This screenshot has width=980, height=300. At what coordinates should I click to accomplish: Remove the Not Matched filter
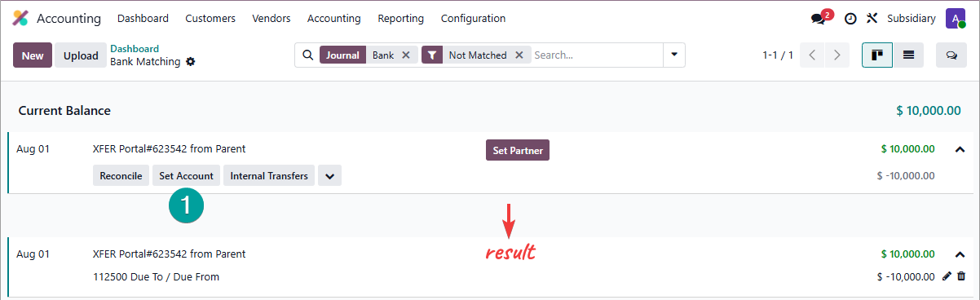519,55
